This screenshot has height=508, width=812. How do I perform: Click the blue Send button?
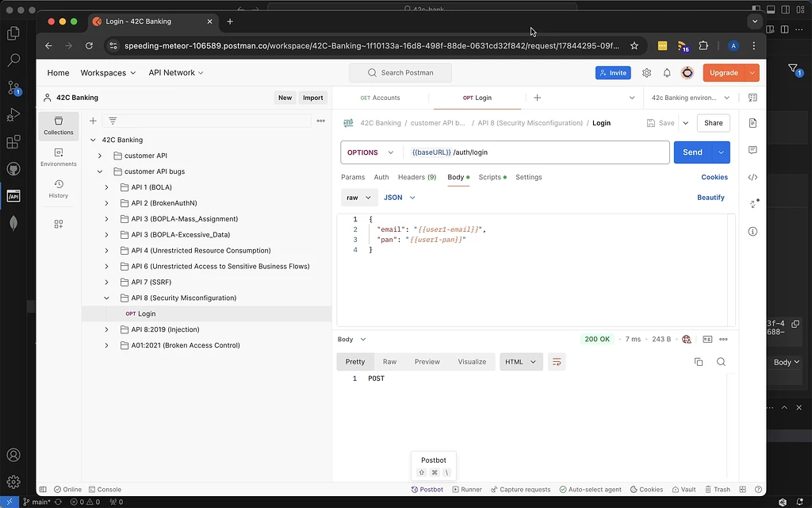click(x=692, y=152)
